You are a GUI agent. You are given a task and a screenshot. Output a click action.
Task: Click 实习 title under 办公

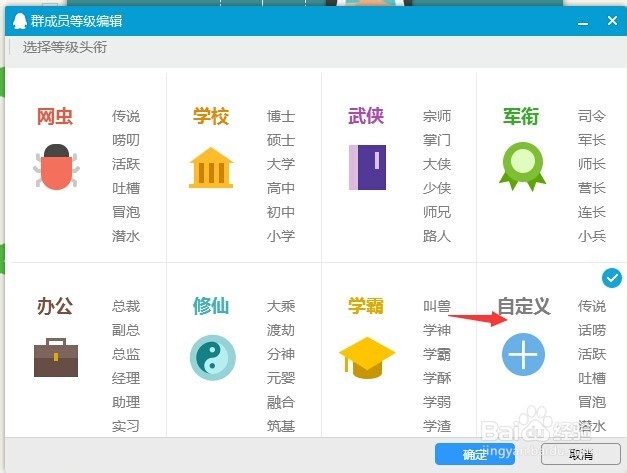coord(126,426)
